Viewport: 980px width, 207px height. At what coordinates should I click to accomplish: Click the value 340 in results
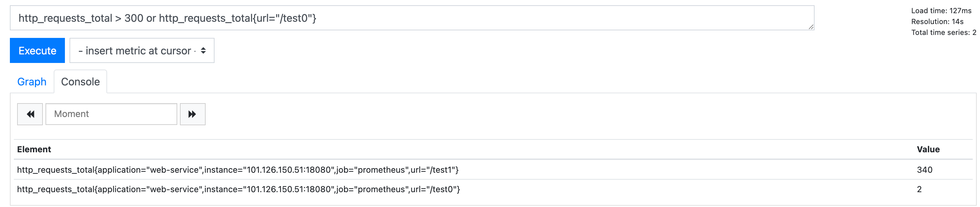tap(924, 170)
